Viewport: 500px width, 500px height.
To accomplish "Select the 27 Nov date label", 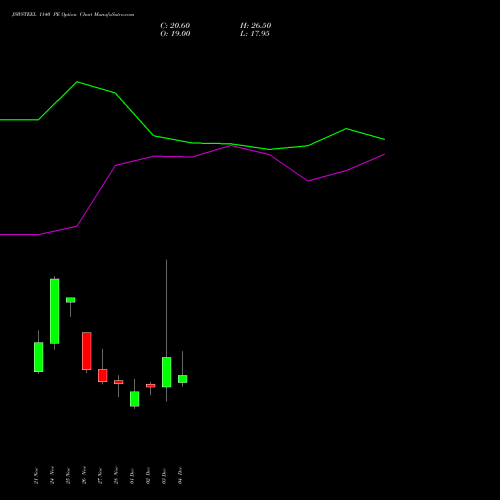I will [x=100, y=476].
